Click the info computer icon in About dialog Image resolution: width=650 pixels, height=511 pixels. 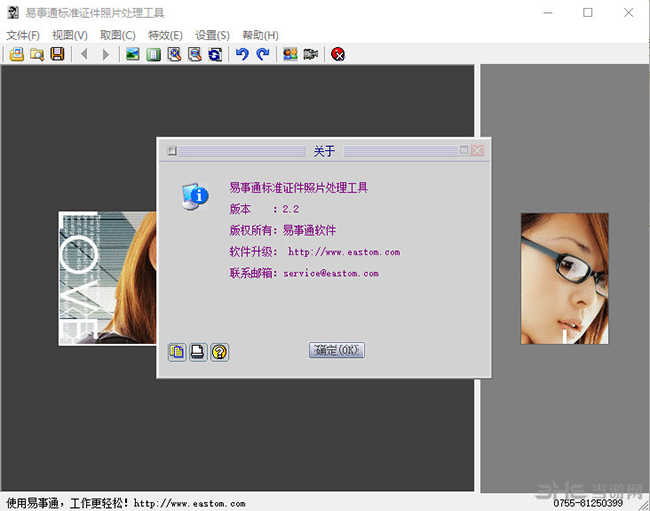point(194,196)
